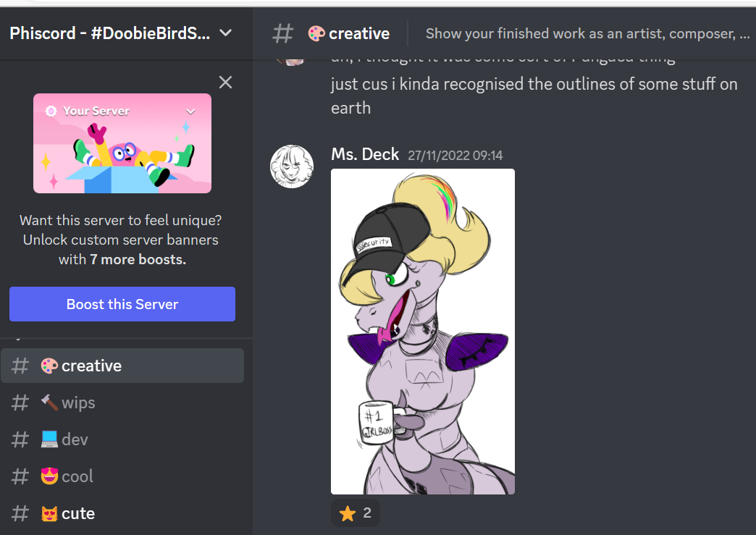Click the hash icon beside wips
The image size is (756, 535).
(20, 403)
